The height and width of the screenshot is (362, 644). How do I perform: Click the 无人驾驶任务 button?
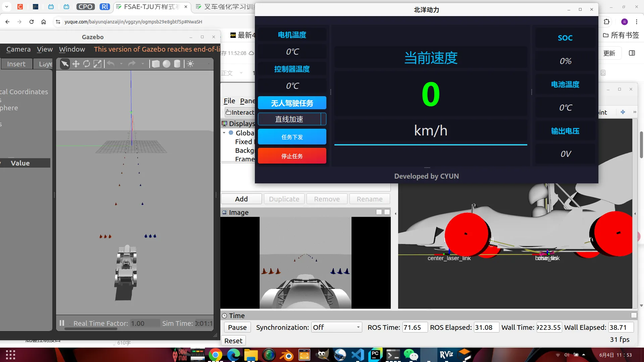pos(292,103)
